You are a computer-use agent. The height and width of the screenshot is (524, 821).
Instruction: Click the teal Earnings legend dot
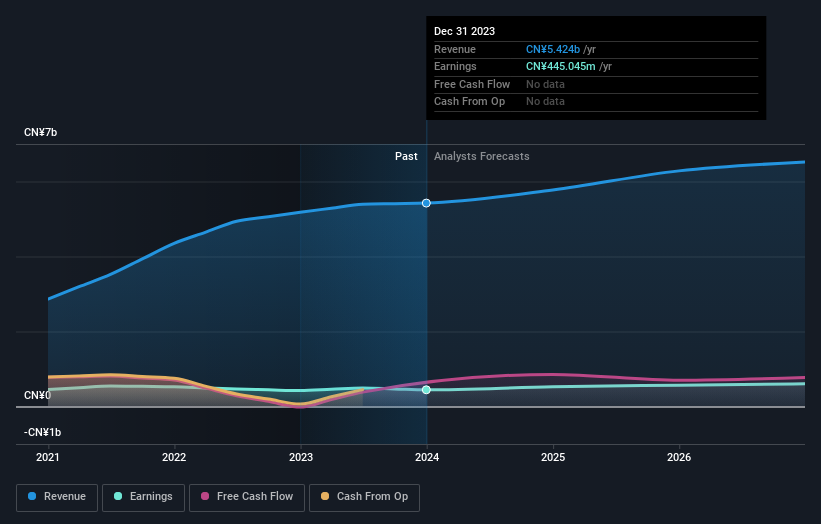click(x=118, y=496)
